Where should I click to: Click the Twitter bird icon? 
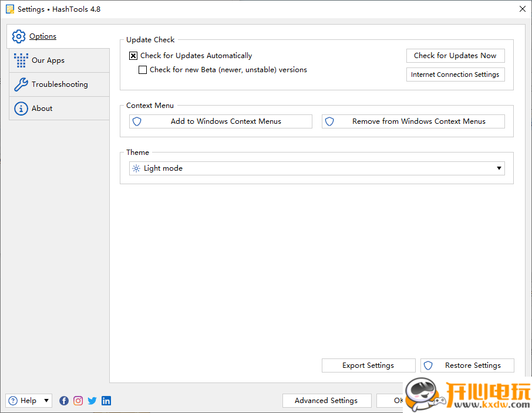click(x=92, y=401)
